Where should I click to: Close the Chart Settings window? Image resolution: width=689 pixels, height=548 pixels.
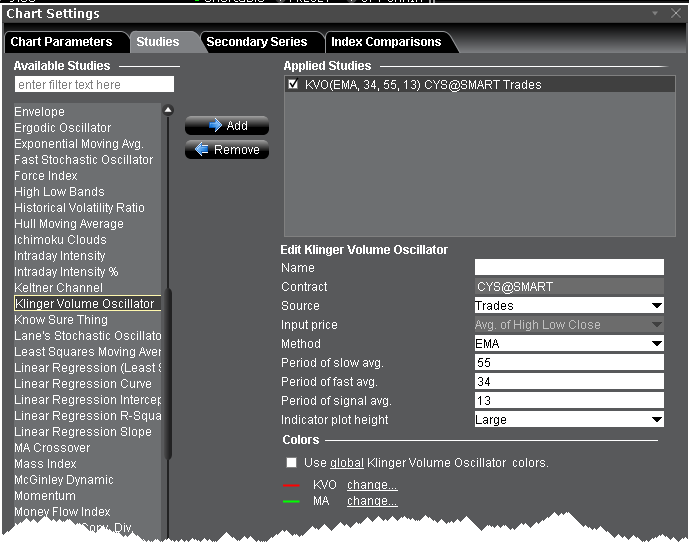[x=677, y=14]
